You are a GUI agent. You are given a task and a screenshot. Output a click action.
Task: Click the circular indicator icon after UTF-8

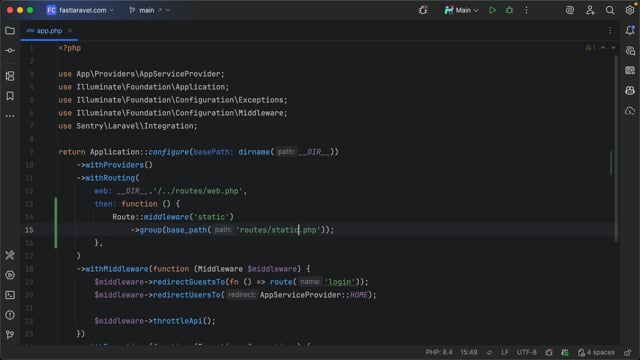click(549, 352)
